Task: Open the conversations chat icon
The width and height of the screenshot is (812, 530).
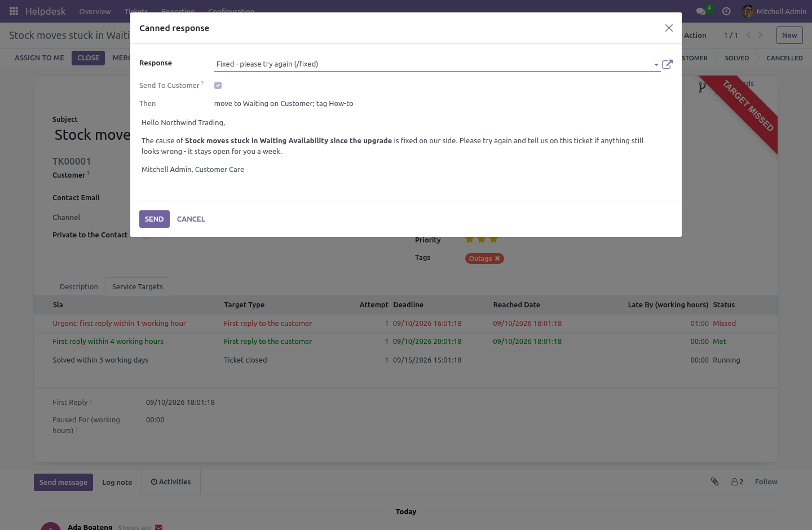Action: pyautogui.click(x=701, y=11)
